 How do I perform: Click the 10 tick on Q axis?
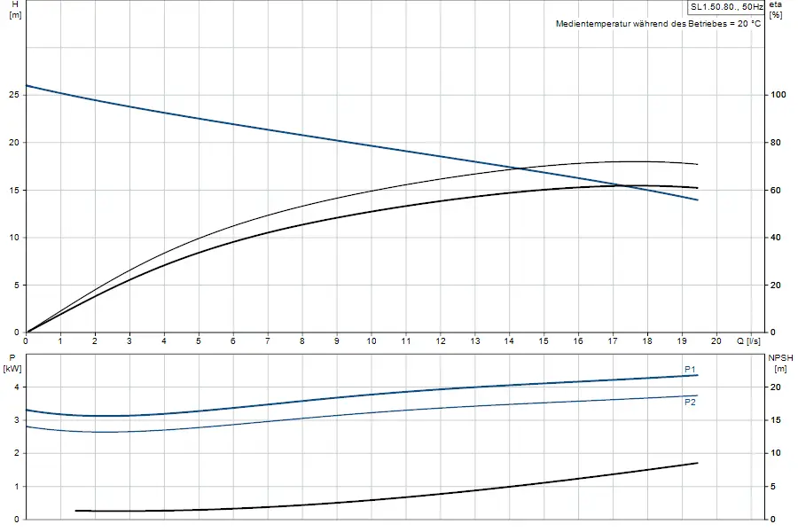pyautogui.click(x=371, y=341)
